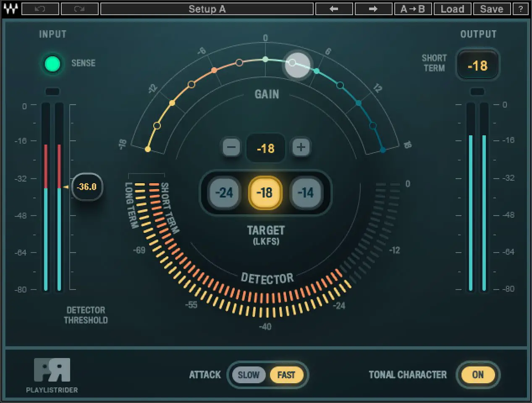Open the Load preset menu
532x403 pixels.
coord(452,9)
